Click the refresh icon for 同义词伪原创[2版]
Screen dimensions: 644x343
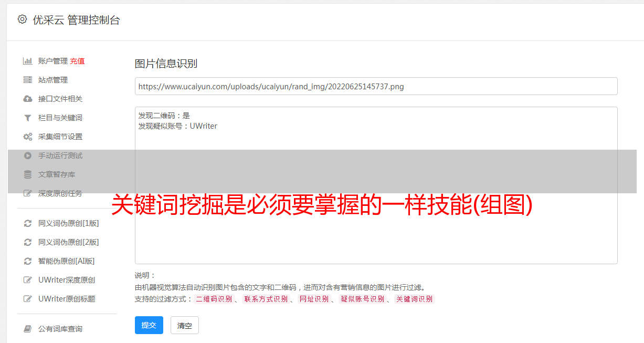point(28,242)
